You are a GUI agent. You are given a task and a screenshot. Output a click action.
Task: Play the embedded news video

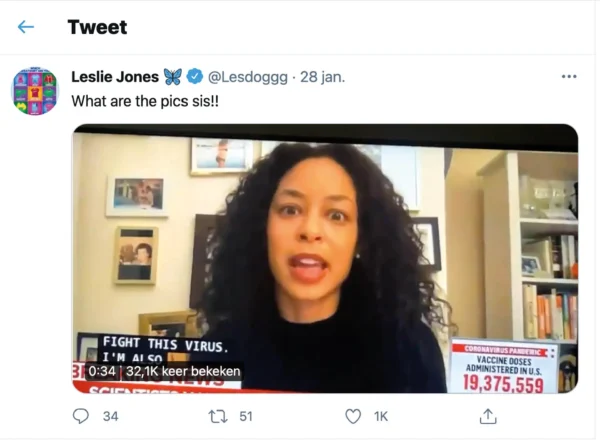[325, 258]
